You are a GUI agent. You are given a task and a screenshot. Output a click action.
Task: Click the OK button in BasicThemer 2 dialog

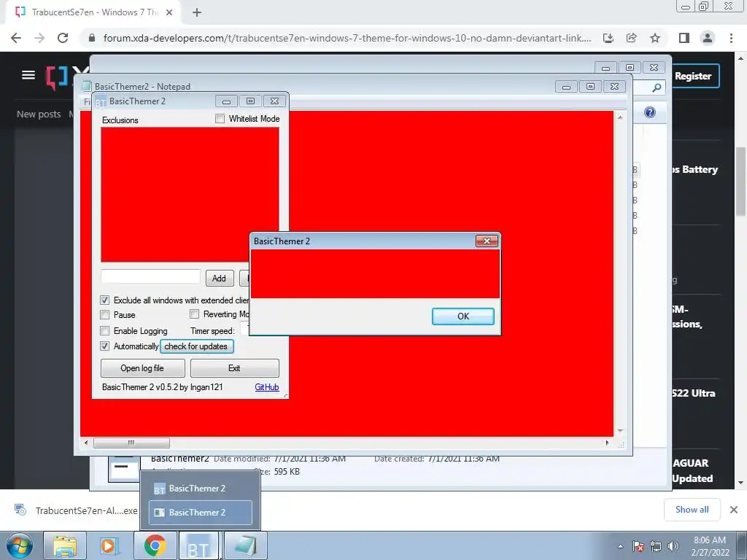coord(462,316)
